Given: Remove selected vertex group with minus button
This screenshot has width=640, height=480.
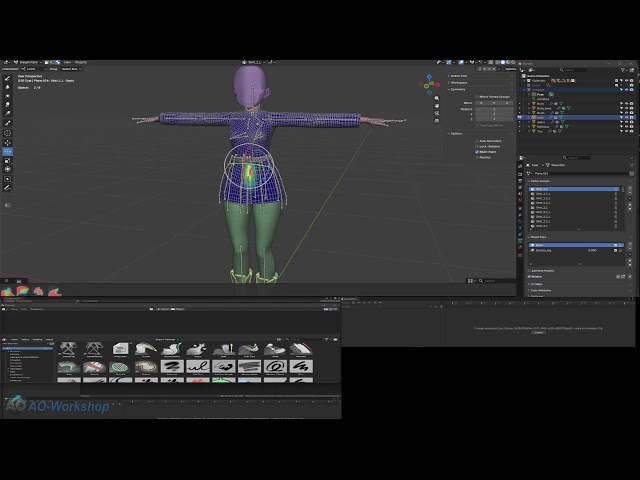Looking at the screenshot, I should (x=630, y=194).
